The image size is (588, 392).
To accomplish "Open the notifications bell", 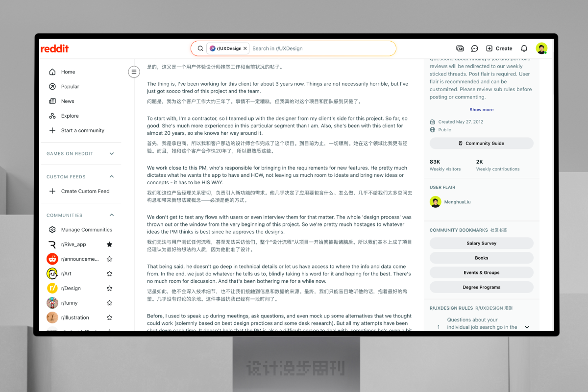I will [524, 49].
